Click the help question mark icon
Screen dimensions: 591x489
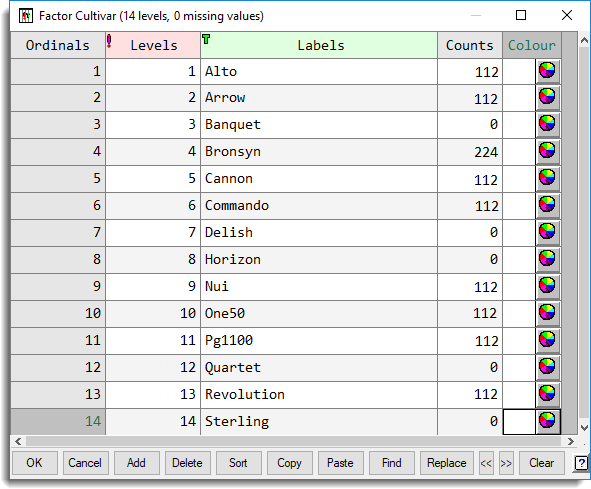(x=581, y=463)
